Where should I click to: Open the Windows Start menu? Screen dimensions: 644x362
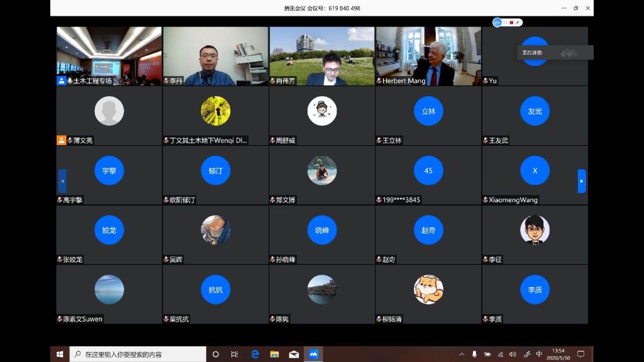pos(60,354)
